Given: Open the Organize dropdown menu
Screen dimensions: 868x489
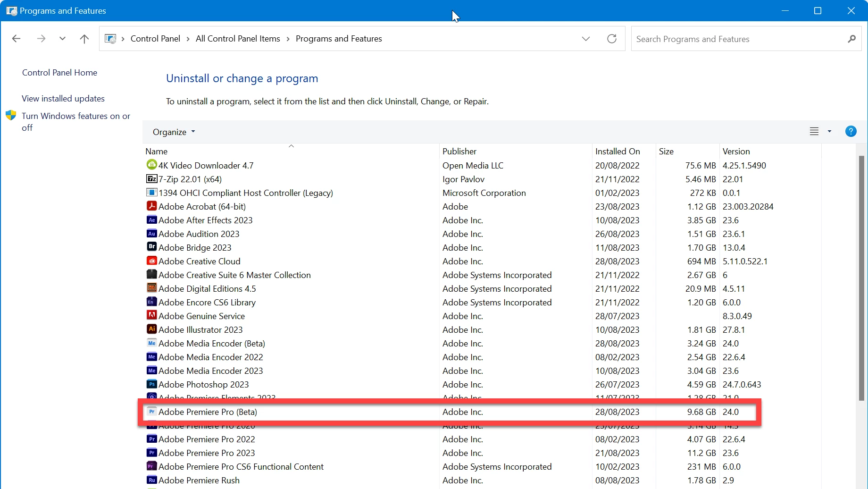Looking at the screenshot, I should 174,132.
